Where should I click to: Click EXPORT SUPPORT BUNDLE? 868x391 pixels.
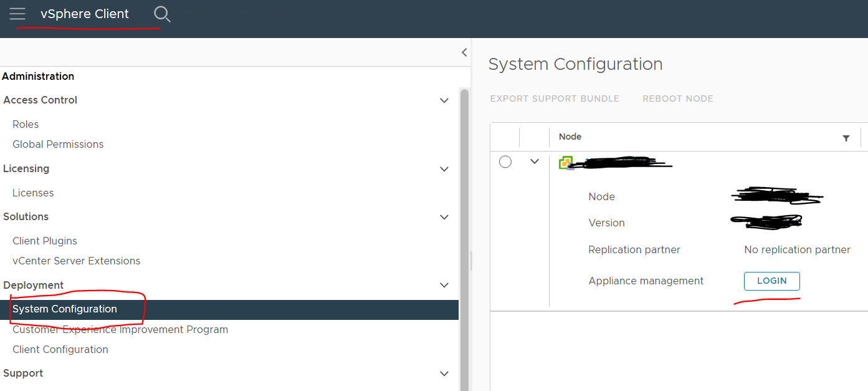click(x=555, y=99)
